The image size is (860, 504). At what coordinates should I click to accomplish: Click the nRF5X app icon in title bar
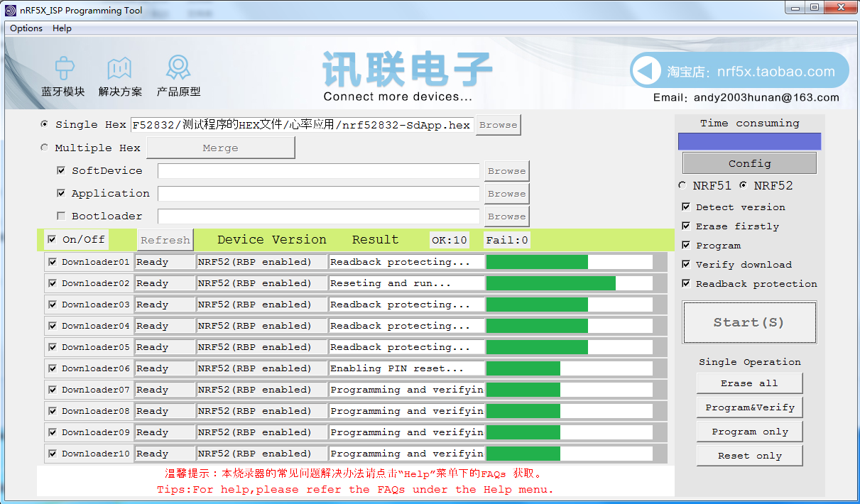pos(11,11)
